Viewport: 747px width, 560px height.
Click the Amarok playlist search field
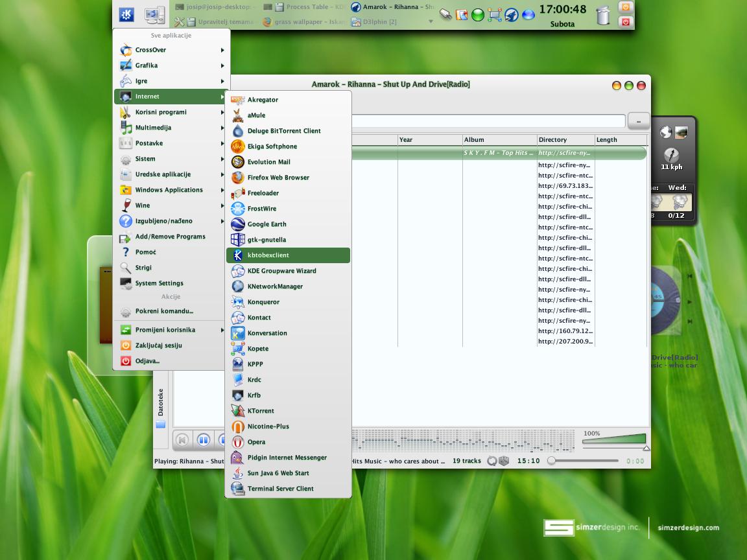point(488,121)
